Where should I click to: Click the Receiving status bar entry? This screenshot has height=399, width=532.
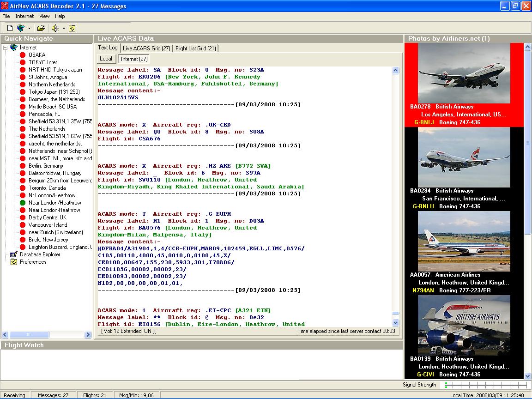click(15, 395)
